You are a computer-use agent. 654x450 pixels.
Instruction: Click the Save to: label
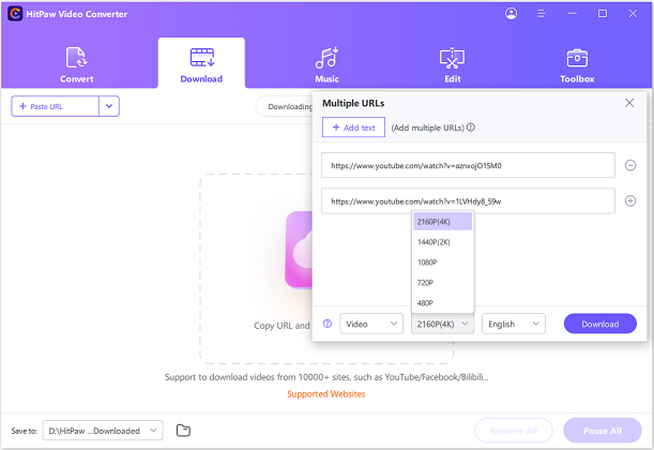[x=24, y=431]
